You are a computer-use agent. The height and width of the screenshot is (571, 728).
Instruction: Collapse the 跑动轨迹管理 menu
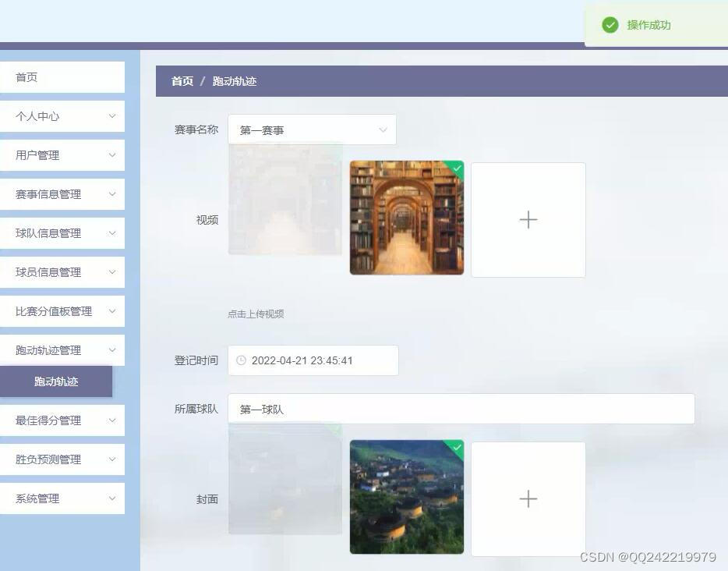point(62,350)
